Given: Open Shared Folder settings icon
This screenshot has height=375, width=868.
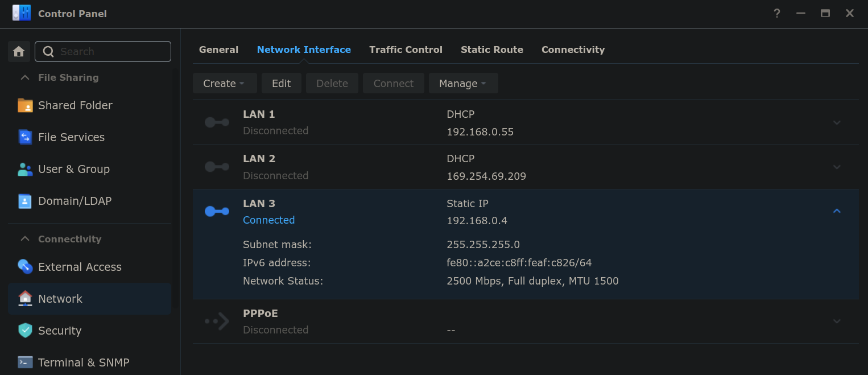Looking at the screenshot, I should [x=25, y=105].
